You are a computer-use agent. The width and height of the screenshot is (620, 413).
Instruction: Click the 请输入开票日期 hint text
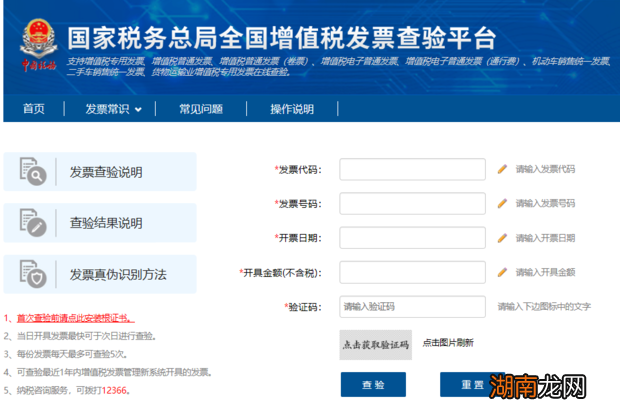pos(545,238)
